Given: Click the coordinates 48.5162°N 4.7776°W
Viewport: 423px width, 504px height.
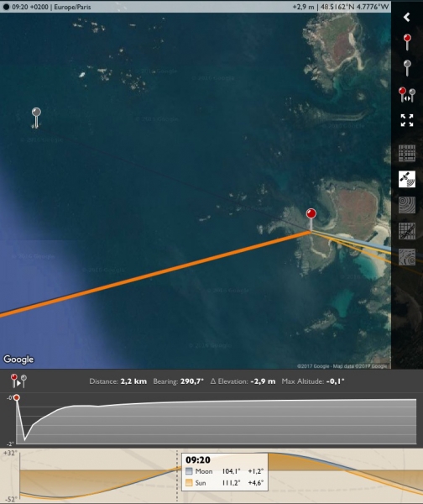Looking at the screenshot, I should [354, 7].
